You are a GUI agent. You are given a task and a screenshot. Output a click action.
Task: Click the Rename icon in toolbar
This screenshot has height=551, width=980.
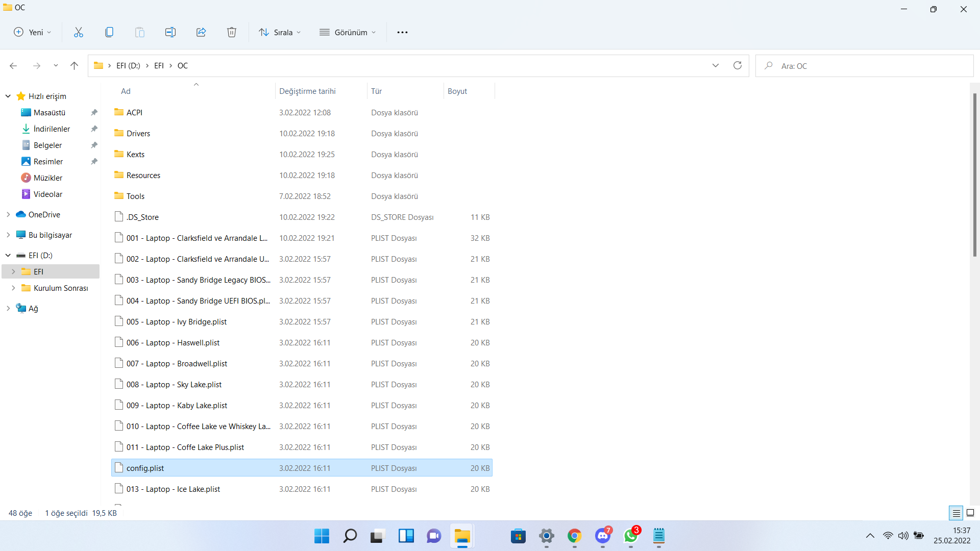point(170,32)
